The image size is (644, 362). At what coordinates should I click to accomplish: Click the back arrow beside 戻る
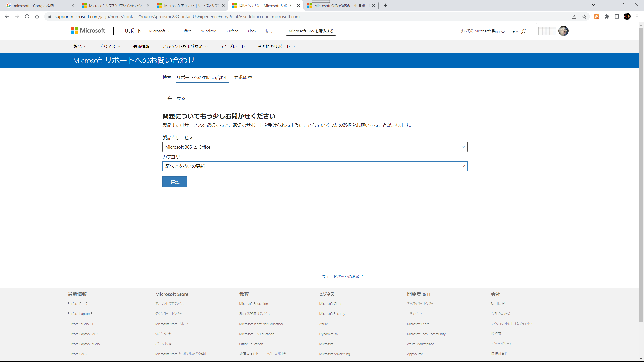click(x=170, y=98)
